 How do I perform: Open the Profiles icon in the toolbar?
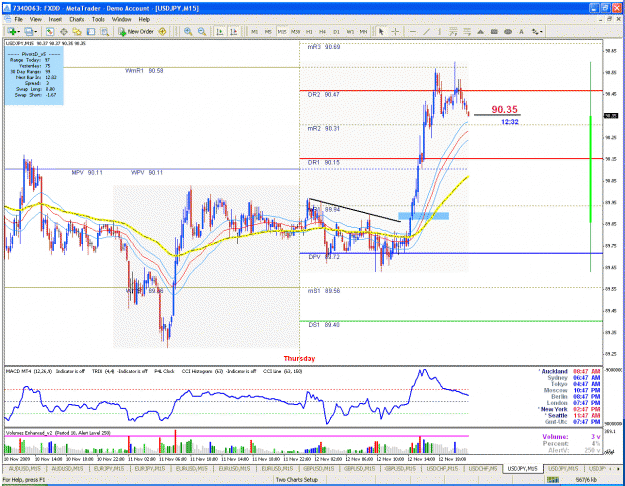click(x=28, y=31)
